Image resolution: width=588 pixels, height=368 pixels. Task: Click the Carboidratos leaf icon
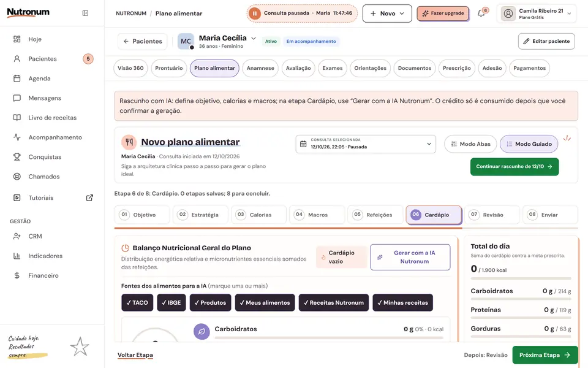point(202,332)
